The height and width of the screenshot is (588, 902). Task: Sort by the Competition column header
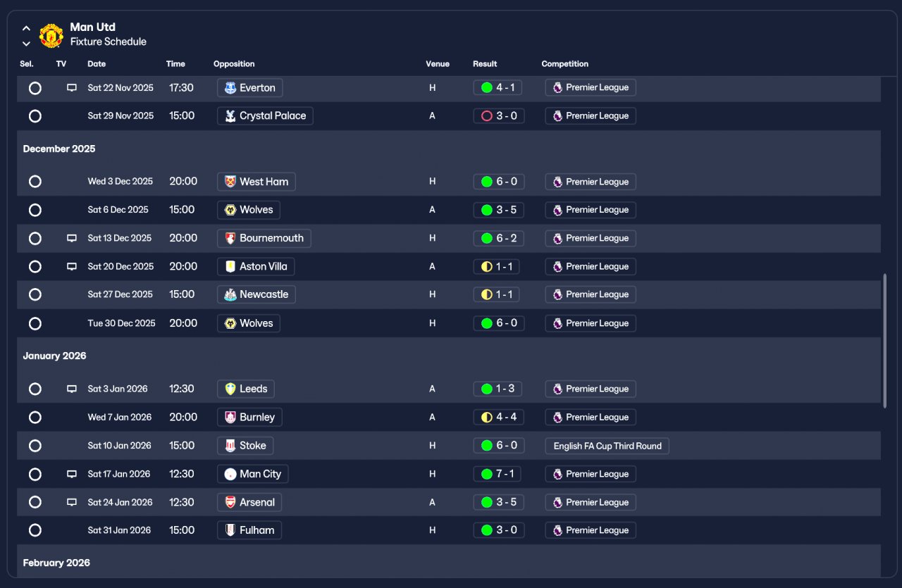tap(564, 64)
